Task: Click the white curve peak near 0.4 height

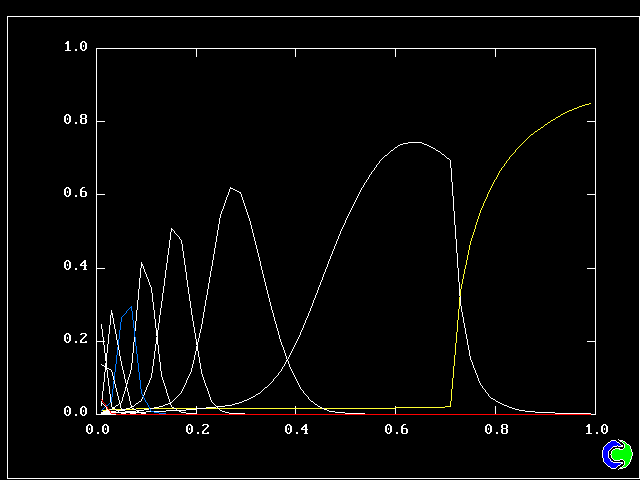Action: [142, 262]
